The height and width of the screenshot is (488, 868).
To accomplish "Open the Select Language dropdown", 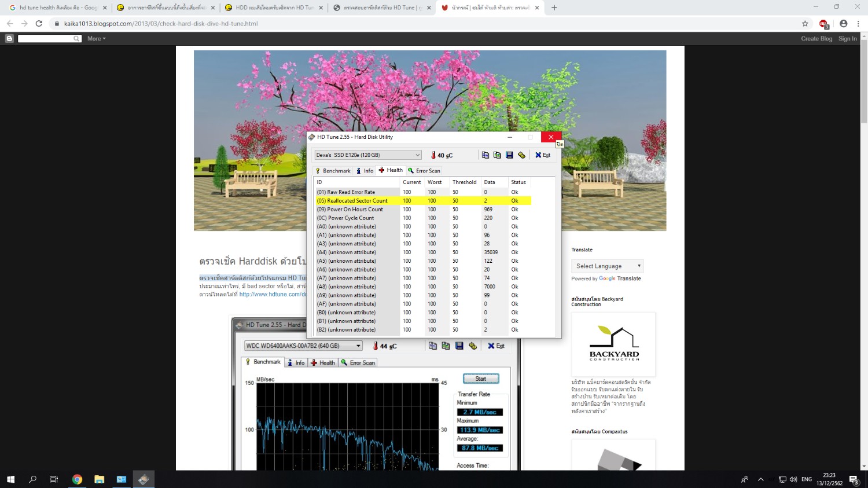I will [608, 266].
